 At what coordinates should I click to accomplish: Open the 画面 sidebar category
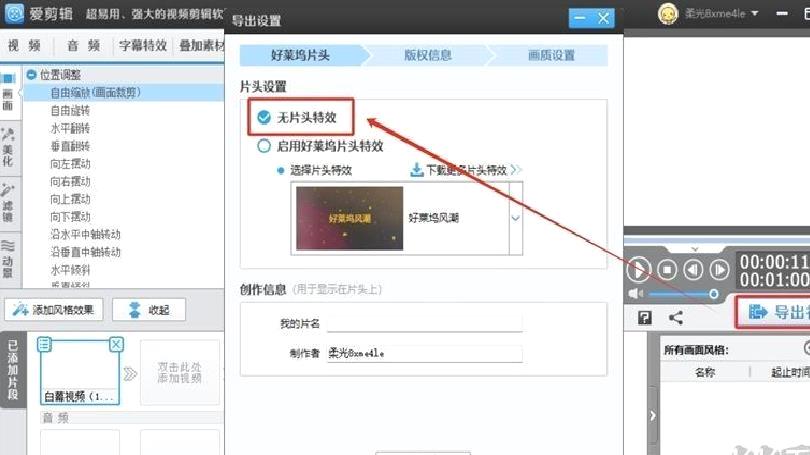point(8,92)
